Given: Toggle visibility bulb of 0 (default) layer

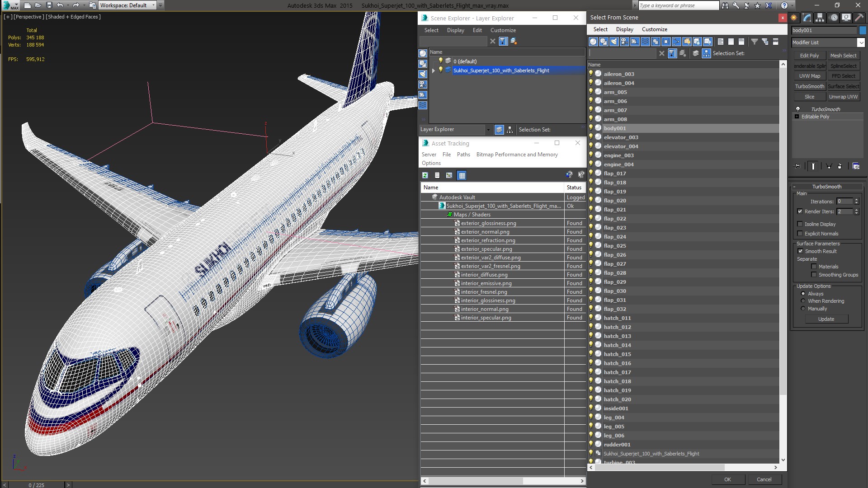Looking at the screenshot, I should tap(440, 61).
